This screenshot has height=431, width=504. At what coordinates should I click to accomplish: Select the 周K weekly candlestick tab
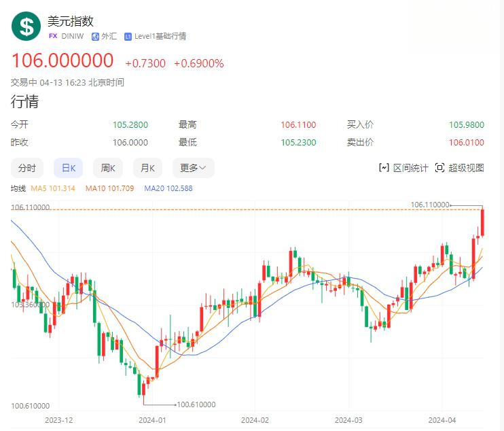point(108,168)
